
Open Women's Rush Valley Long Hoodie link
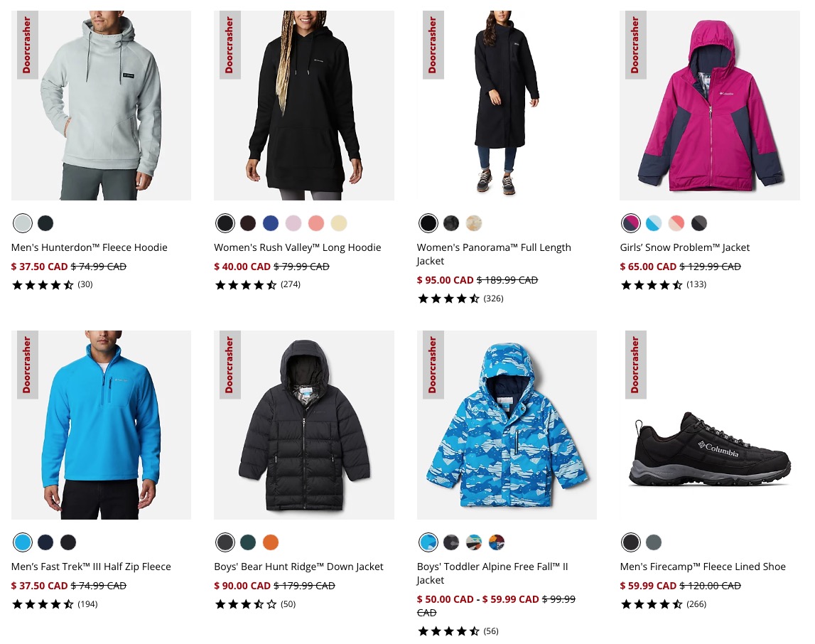pos(297,247)
